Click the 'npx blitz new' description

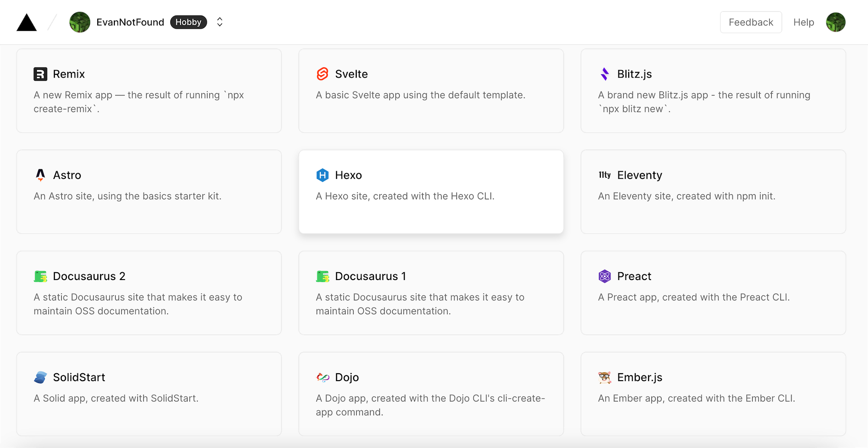(x=704, y=102)
